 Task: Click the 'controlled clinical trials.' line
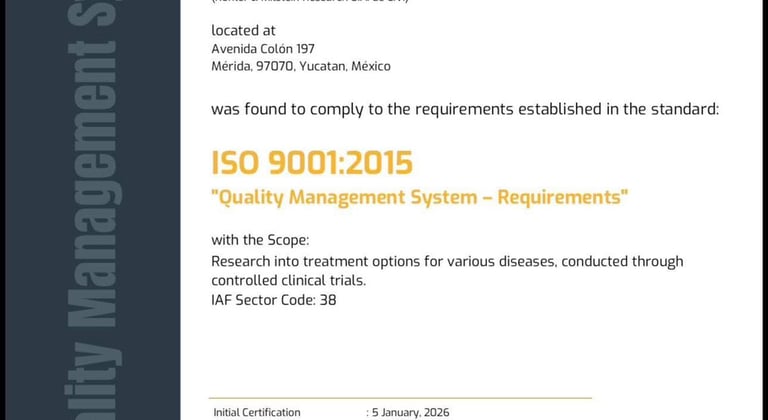[x=288, y=281]
